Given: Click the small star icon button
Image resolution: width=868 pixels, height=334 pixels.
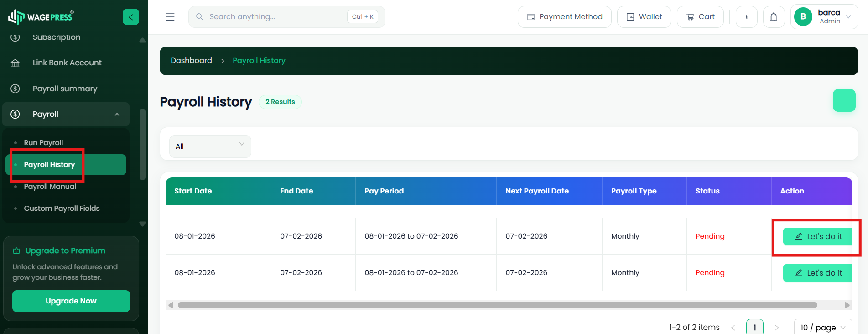Looking at the screenshot, I should (x=747, y=17).
